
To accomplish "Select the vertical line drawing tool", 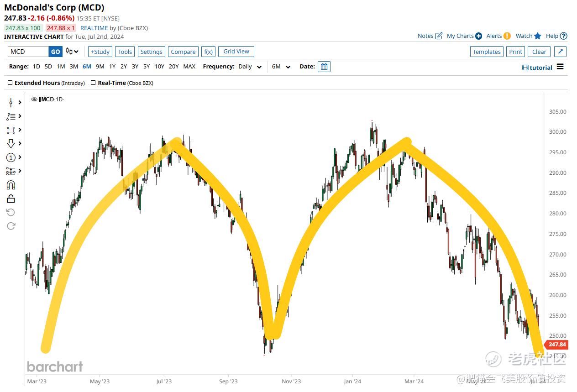I will point(11,103).
